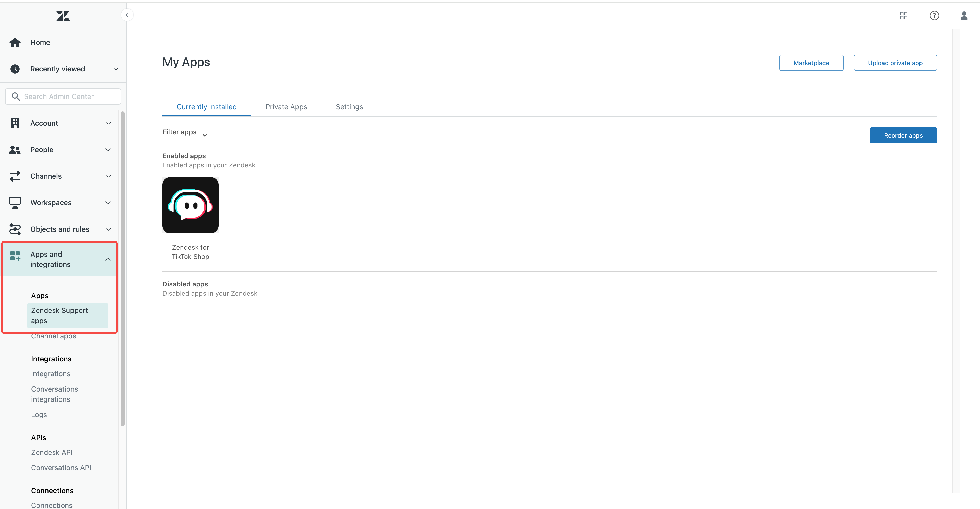Viewport: 980px width, 509px height.
Task: Click the Objects and rules icon
Action: [x=15, y=229]
